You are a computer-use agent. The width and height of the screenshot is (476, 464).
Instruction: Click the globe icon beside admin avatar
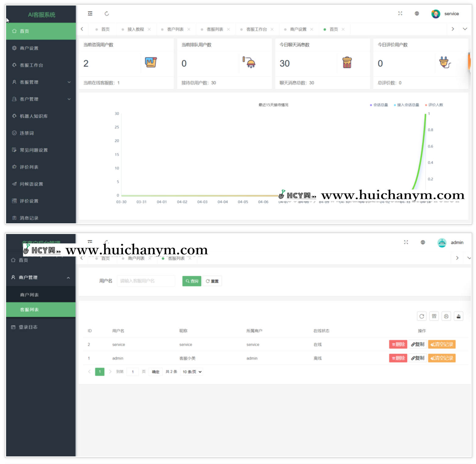pos(423,242)
